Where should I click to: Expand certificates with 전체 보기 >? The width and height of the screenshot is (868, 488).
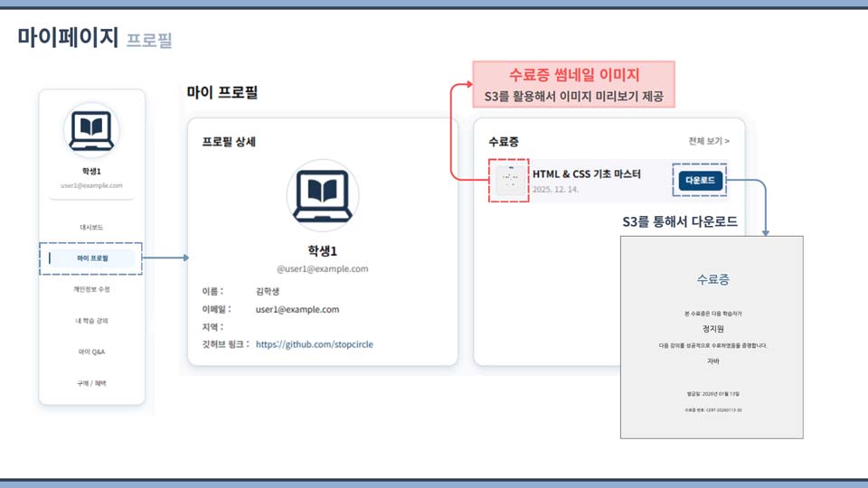[708, 142]
